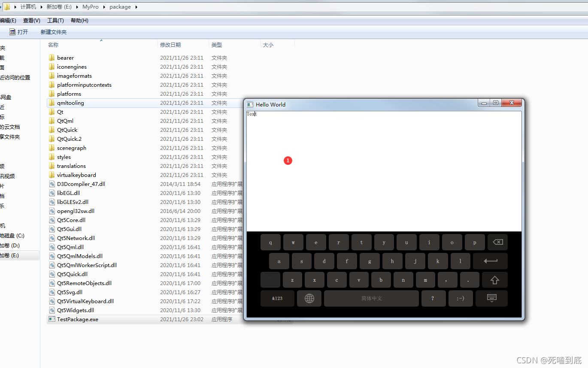Tap the g key on virtual keyboard
This screenshot has width=588, height=368.
point(370,261)
